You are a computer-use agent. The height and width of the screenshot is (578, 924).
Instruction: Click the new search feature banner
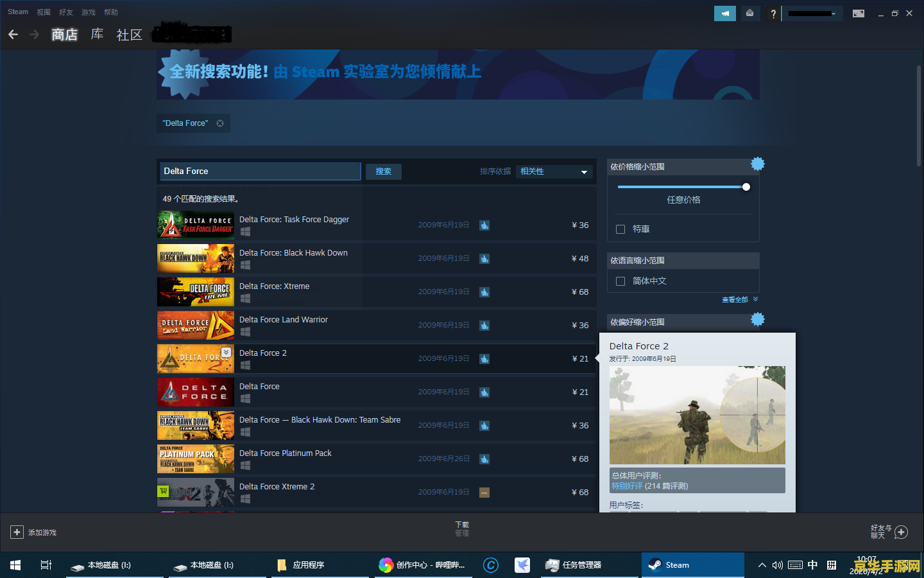click(x=458, y=74)
